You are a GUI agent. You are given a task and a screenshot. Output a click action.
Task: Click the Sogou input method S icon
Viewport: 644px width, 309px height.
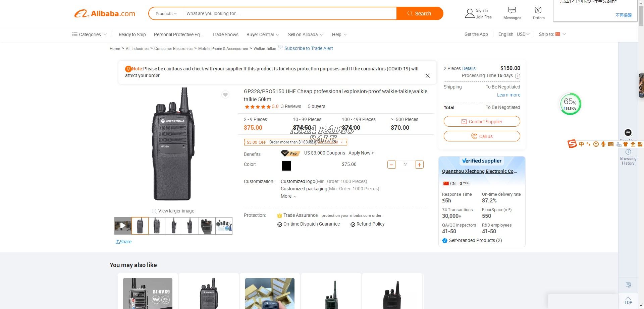pyautogui.click(x=572, y=144)
